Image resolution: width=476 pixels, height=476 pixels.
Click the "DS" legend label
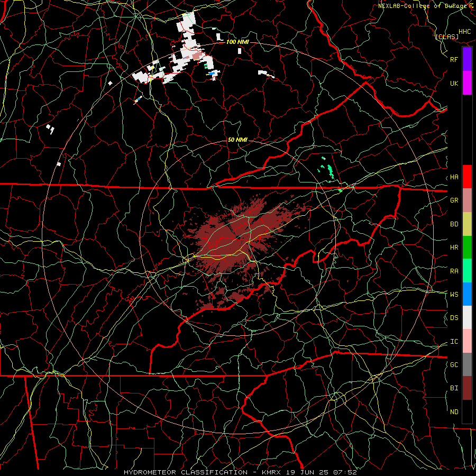point(454,317)
